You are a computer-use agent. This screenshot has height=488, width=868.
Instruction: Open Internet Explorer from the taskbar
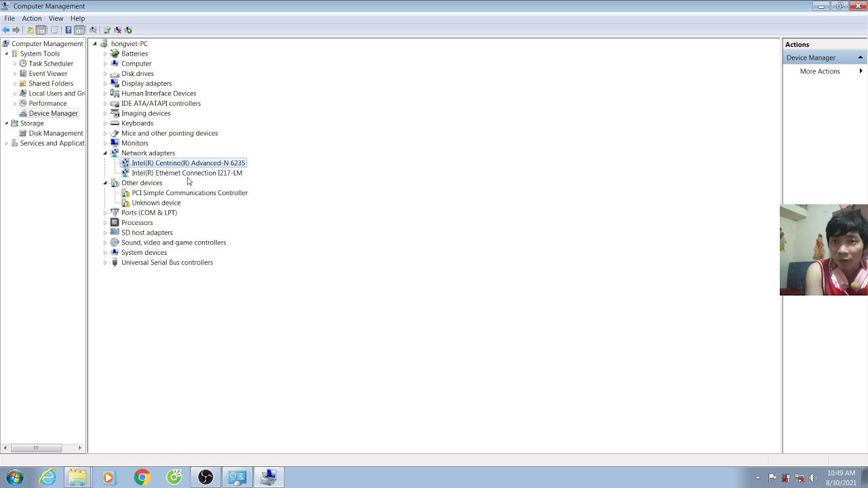47,478
